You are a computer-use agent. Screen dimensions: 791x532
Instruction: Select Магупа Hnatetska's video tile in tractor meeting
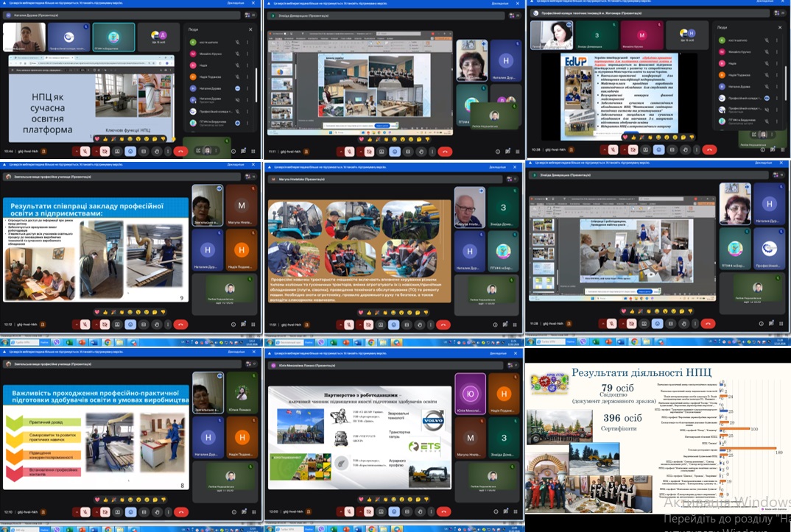[x=468, y=208]
